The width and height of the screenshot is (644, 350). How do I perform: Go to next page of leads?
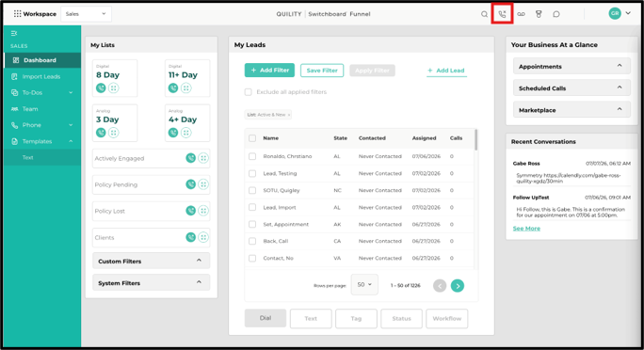(458, 286)
